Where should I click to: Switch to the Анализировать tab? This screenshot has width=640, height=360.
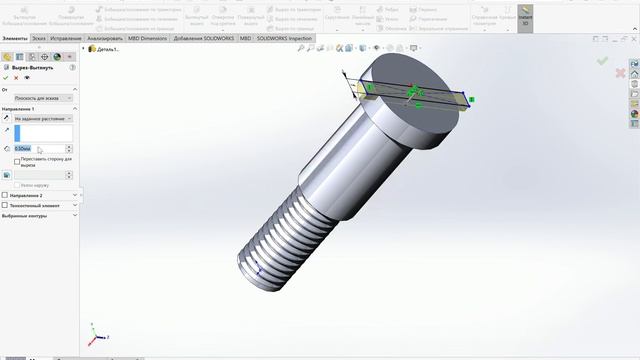(x=105, y=38)
